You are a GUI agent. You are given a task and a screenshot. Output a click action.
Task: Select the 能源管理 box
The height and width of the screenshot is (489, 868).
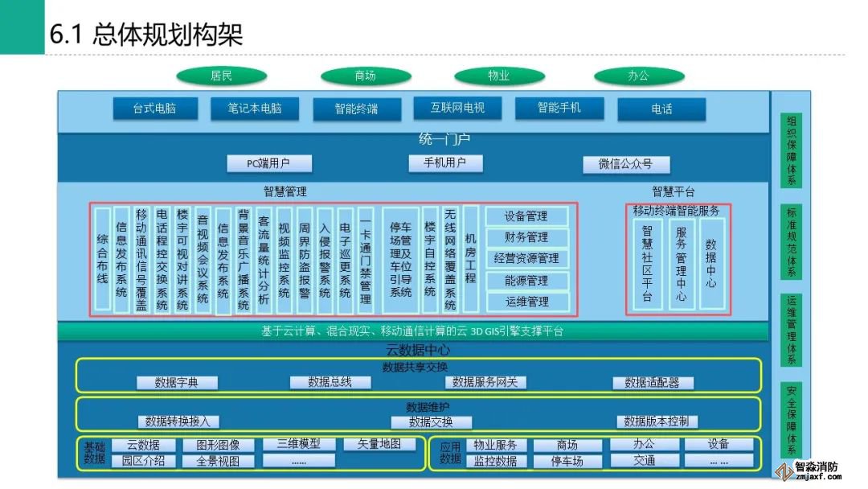click(526, 281)
